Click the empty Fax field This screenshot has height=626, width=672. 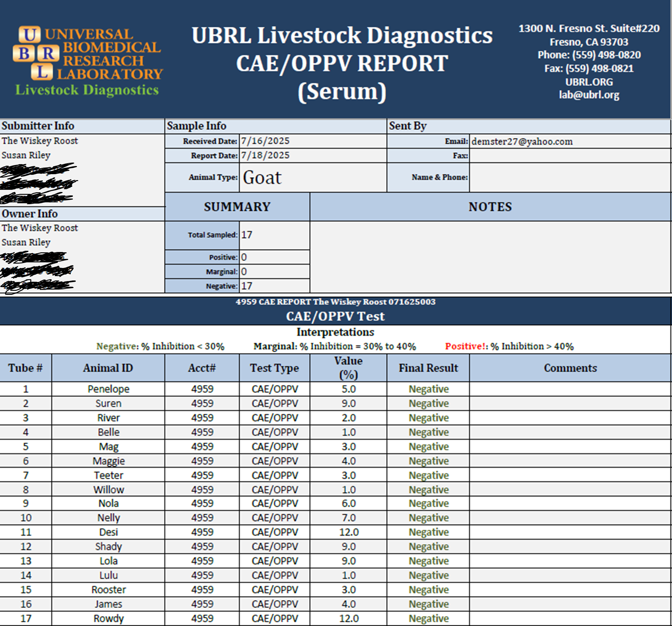click(569, 156)
